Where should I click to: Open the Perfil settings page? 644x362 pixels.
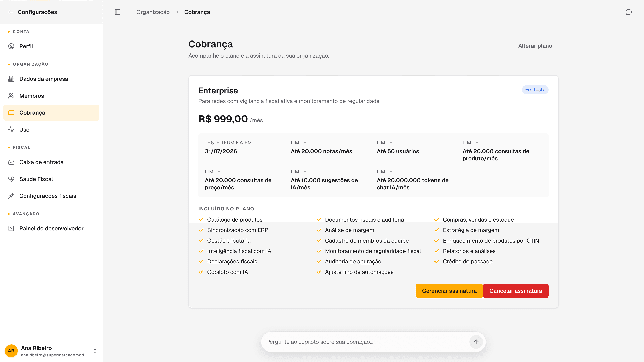point(51,46)
